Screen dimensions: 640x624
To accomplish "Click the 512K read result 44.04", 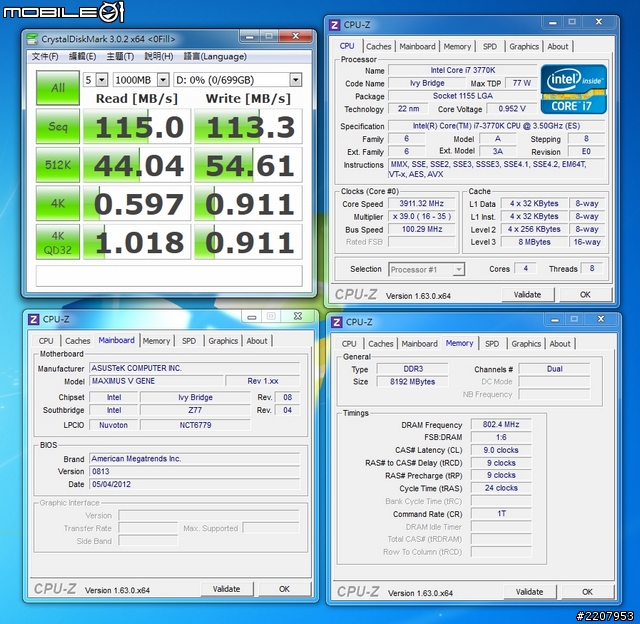I will [137, 165].
